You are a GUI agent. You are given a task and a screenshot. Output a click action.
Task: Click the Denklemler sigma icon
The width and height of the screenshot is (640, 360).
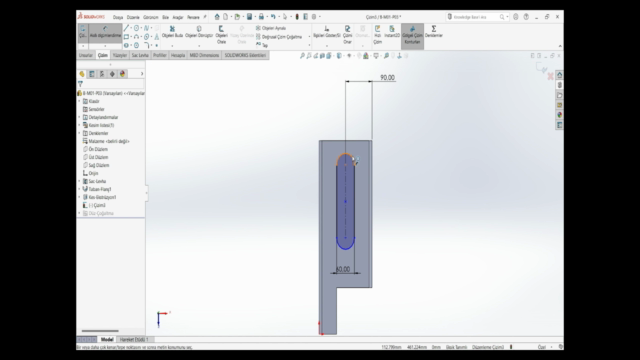point(433,32)
